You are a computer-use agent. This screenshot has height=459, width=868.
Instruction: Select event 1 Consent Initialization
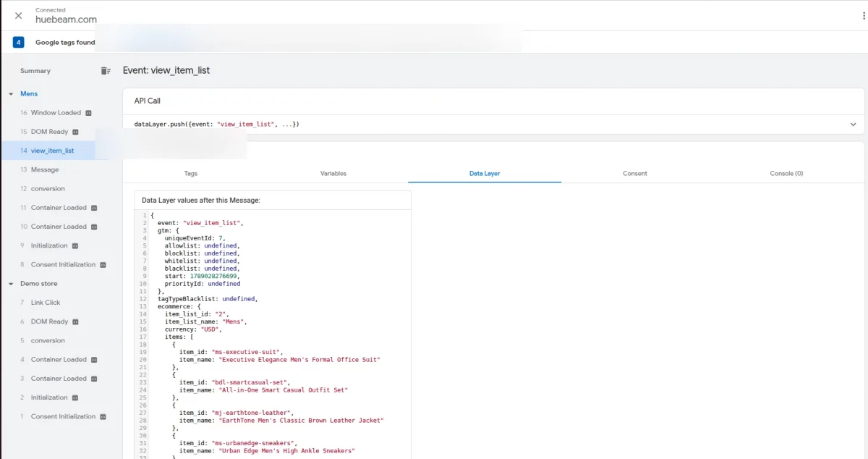pyautogui.click(x=63, y=416)
